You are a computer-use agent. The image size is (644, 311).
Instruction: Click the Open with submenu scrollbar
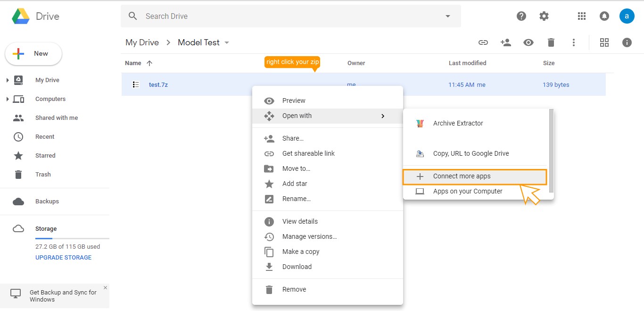click(x=551, y=151)
